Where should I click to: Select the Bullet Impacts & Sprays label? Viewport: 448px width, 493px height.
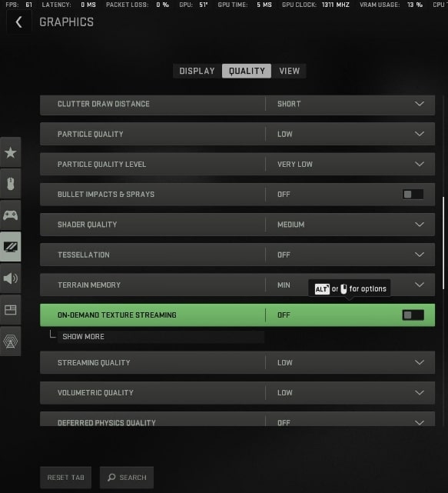click(x=106, y=195)
